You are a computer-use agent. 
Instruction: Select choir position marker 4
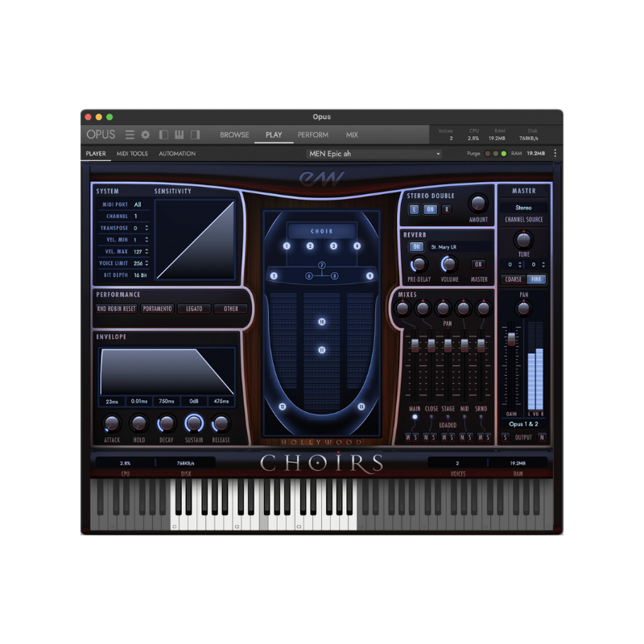click(357, 246)
